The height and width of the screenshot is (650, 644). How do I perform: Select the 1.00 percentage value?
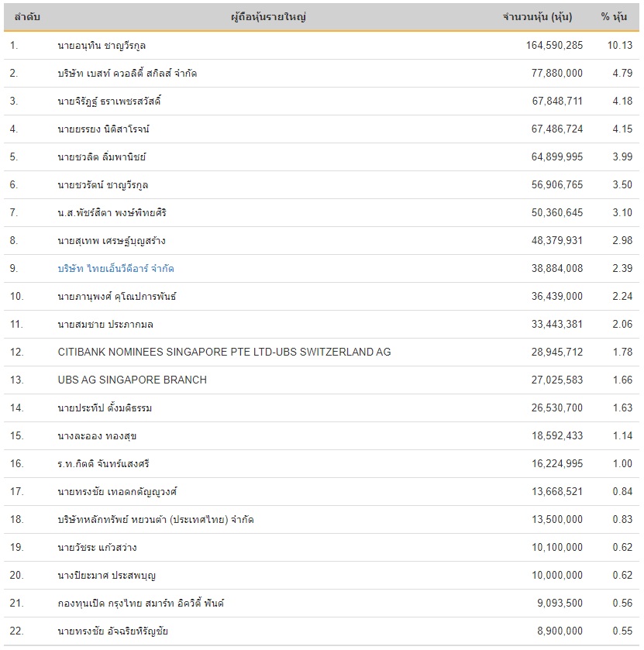point(622,463)
